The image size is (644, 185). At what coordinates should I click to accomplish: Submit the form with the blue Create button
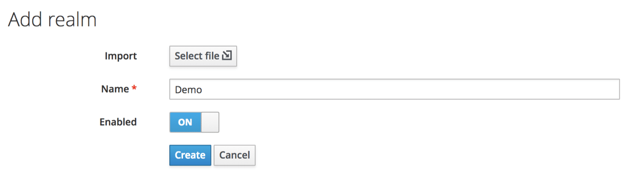(190, 155)
